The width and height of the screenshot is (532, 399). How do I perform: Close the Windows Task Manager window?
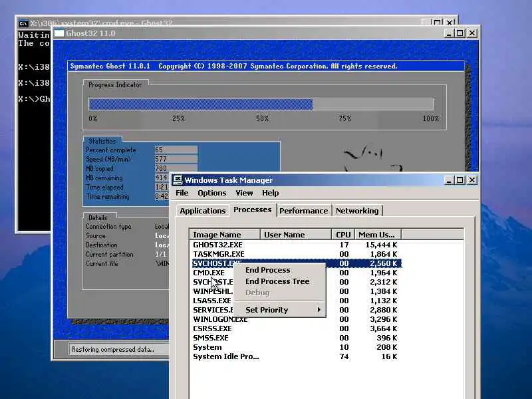click(x=472, y=180)
